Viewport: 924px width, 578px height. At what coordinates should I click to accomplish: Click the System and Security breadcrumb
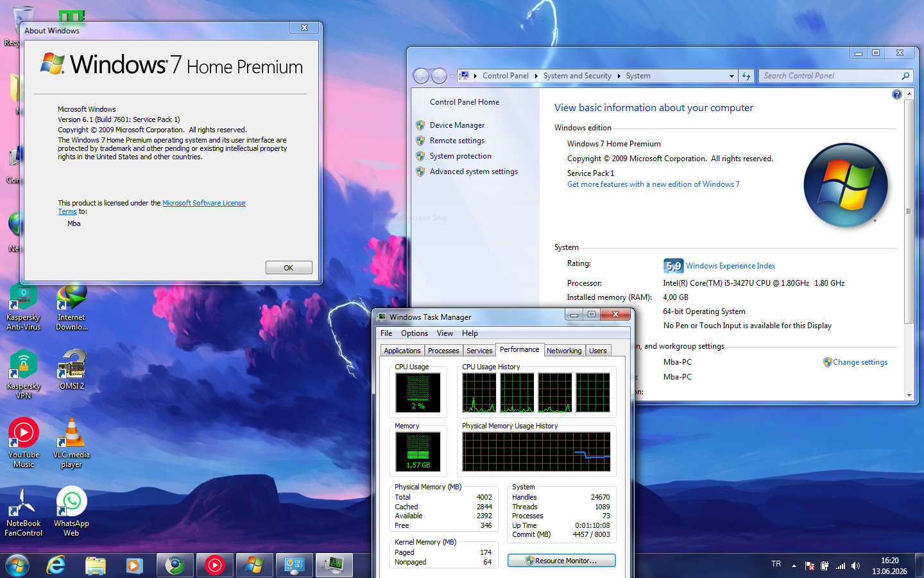coord(577,76)
